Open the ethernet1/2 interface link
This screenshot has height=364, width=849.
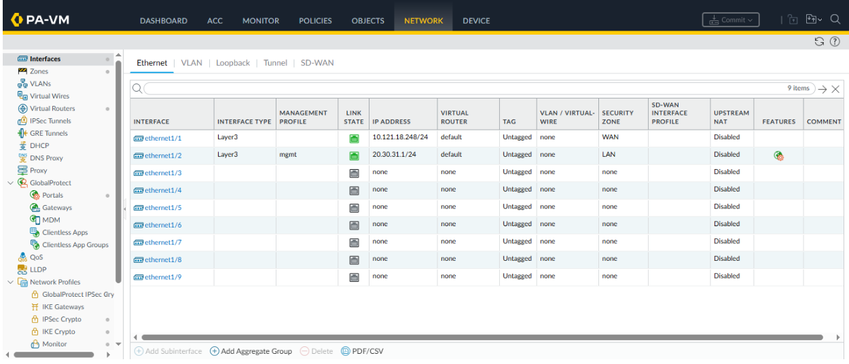pos(163,155)
